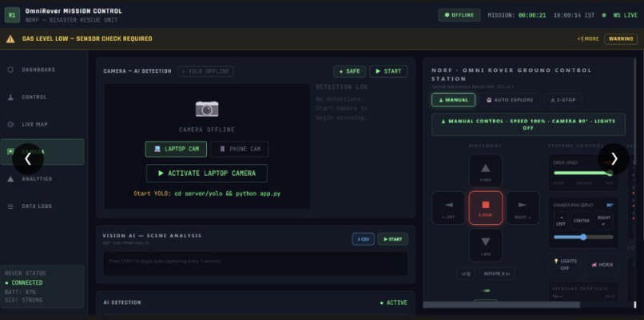
Task: Start the Camera AI Detection feed
Action: click(x=388, y=71)
